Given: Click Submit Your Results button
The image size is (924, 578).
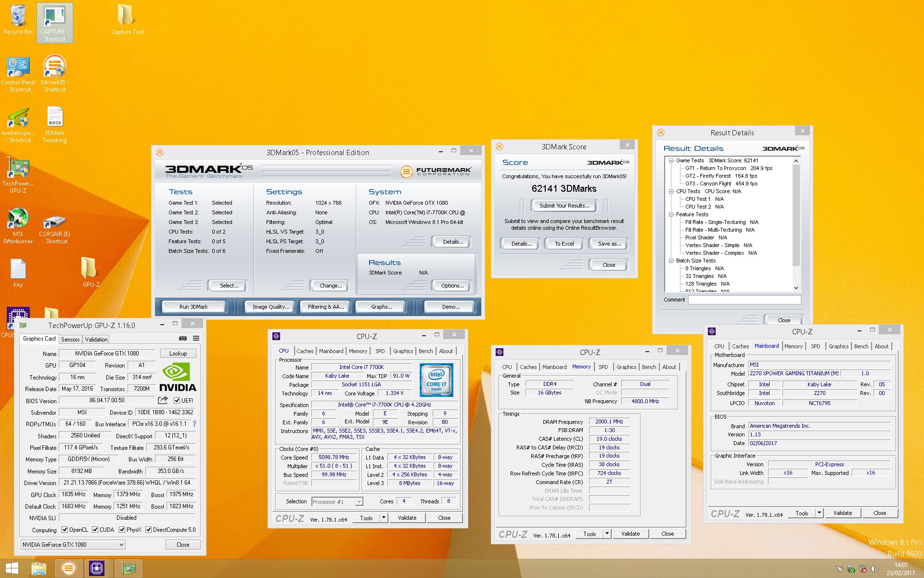Looking at the screenshot, I should 564,206.
